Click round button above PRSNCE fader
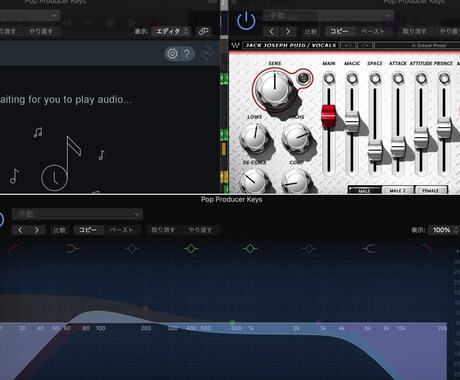 coord(444,78)
